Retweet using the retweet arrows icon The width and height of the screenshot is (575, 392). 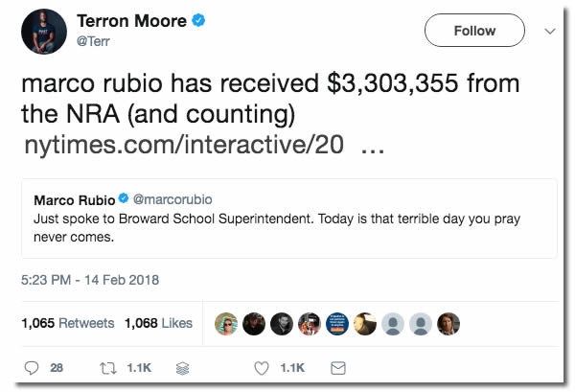108,367
